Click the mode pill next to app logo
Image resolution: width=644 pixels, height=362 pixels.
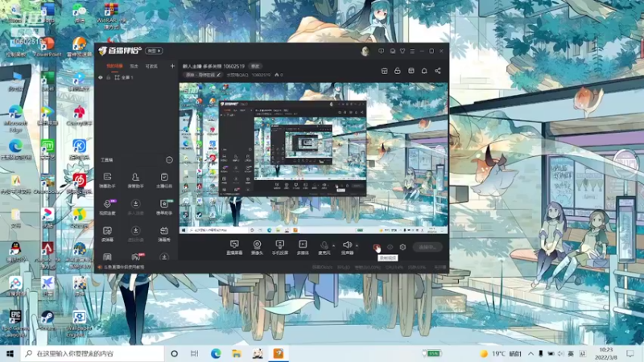[154, 51]
